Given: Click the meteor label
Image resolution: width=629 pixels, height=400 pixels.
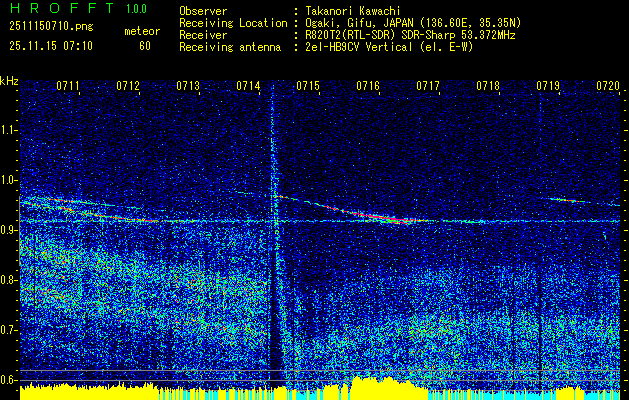Looking at the screenshot, I should click(142, 31).
